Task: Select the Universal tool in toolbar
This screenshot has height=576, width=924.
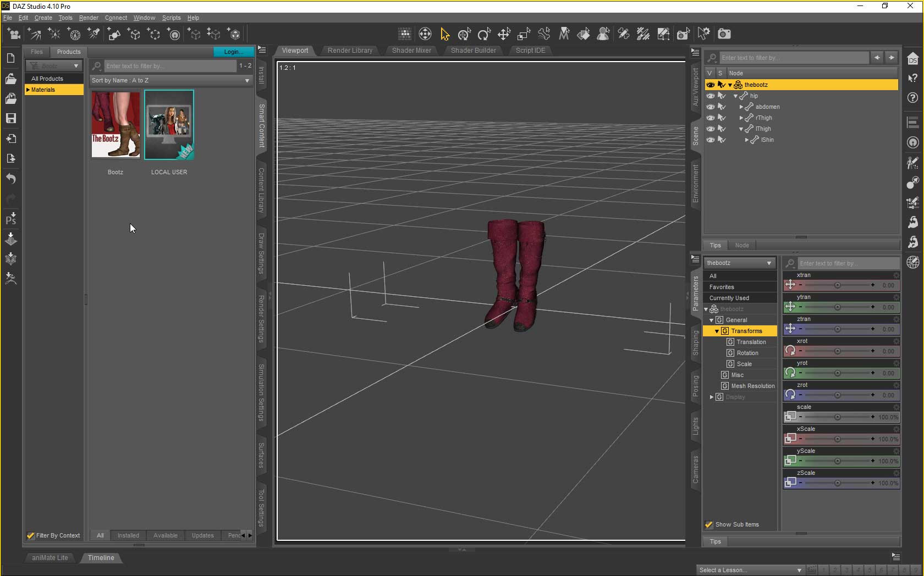Action: click(x=464, y=34)
